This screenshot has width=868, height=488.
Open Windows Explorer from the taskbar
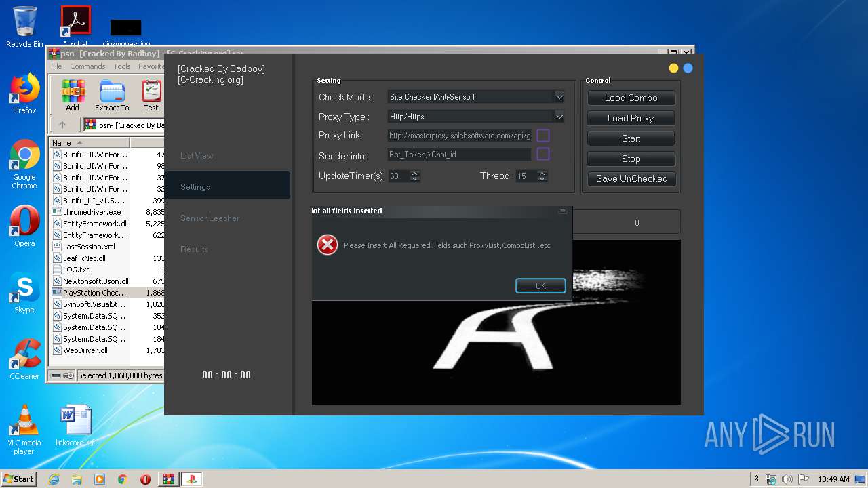pyautogui.click(x=77, y=479)
